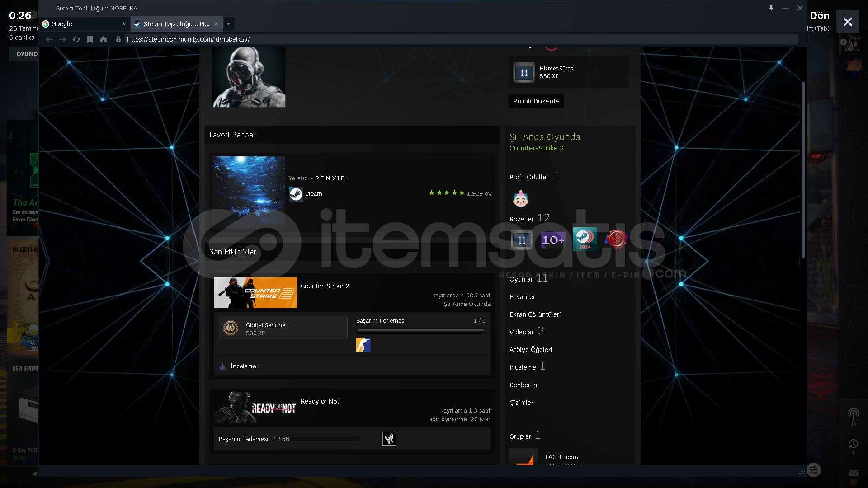Click the envelope icon in right sidebar

pos(854,473)
